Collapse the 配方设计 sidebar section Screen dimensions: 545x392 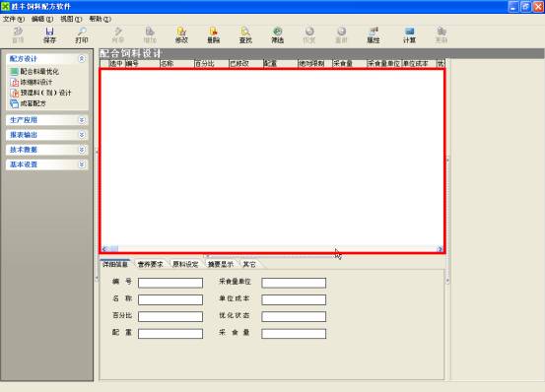coord(82,59)
